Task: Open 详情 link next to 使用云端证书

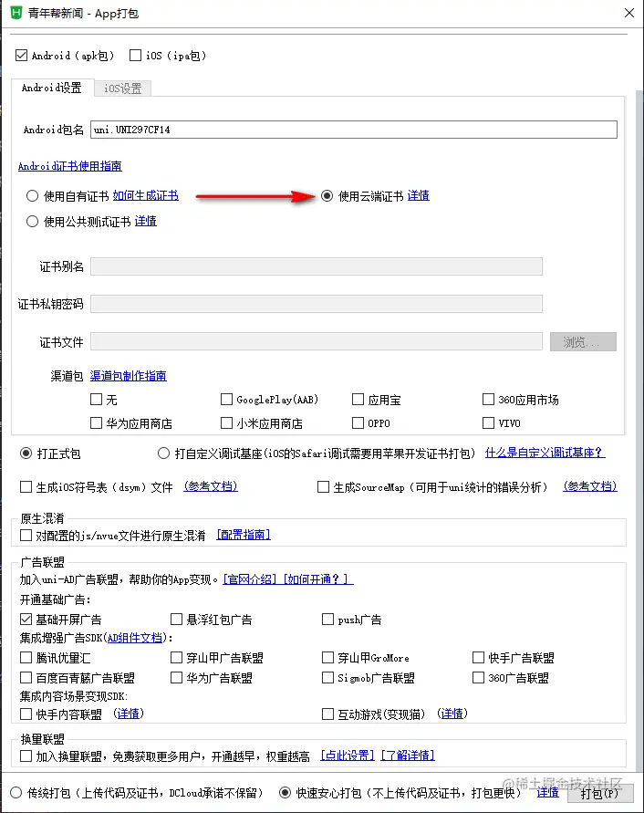Action: click(x=419, y=195)
